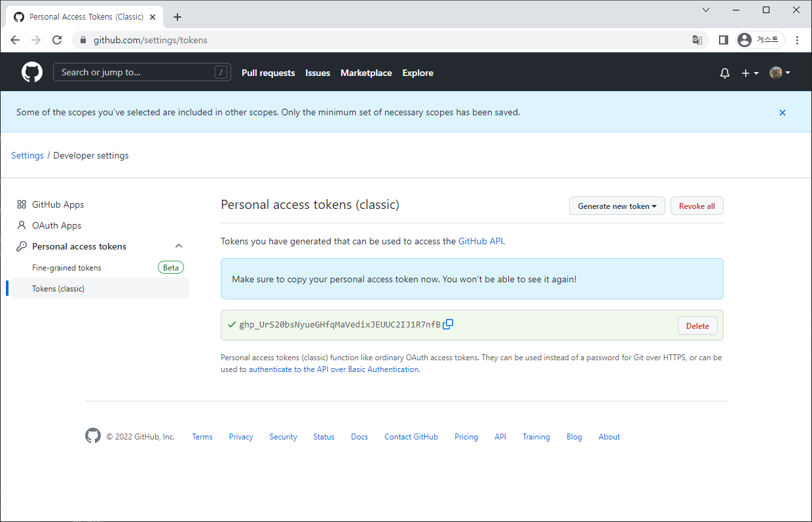Reload the page with the refresh button
812x522 pixels.
[57, 40]
